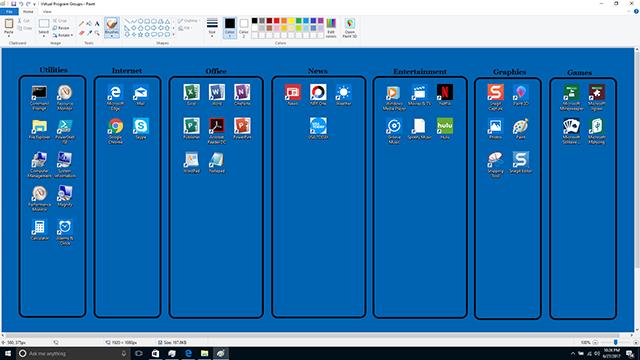Click the Skype icon in Internet group

coord(141,126)
